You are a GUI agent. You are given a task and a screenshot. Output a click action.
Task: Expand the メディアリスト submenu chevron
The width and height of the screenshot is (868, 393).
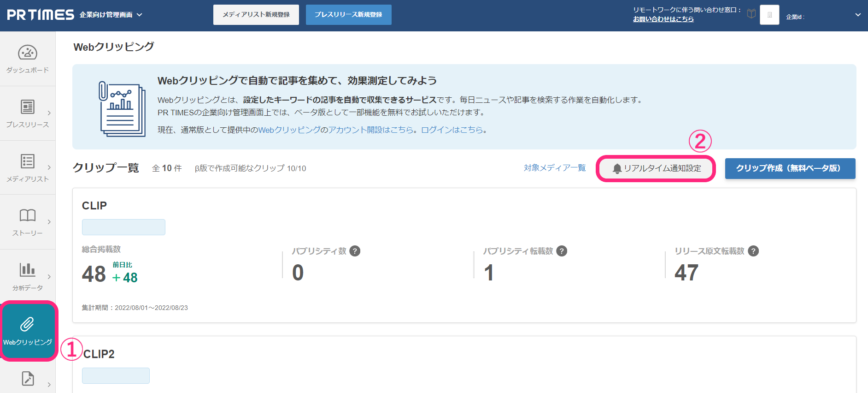tap(49, 167)
